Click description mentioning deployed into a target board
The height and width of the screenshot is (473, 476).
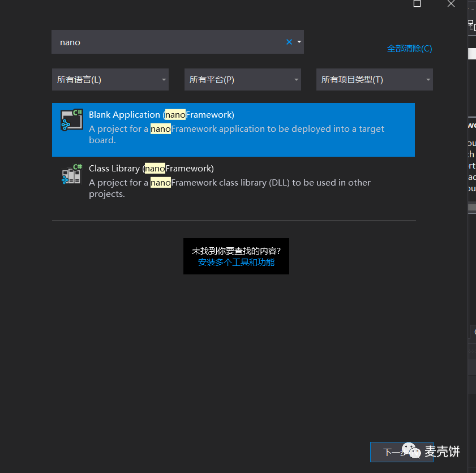[x=237, y=135]
